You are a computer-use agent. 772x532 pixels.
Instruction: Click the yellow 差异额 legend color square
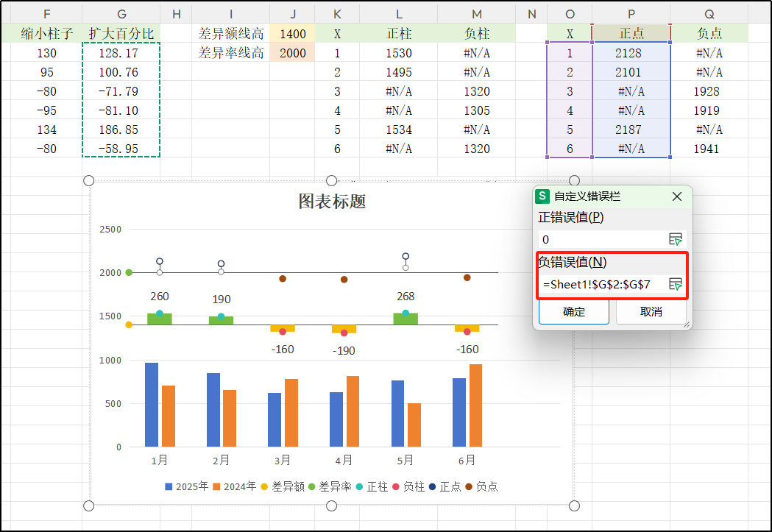tap(263, 486)
